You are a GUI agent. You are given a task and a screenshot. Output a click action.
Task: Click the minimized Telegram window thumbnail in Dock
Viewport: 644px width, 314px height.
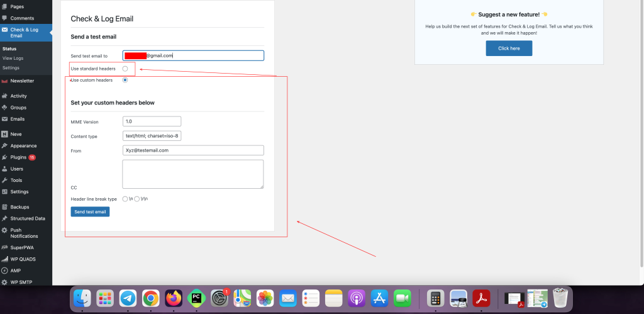(x=538, y=298)
